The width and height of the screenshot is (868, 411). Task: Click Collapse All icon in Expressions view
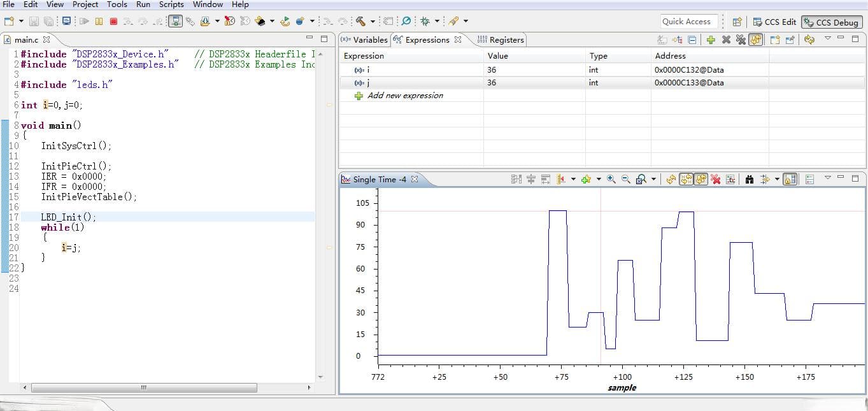[x=692, y=40]
